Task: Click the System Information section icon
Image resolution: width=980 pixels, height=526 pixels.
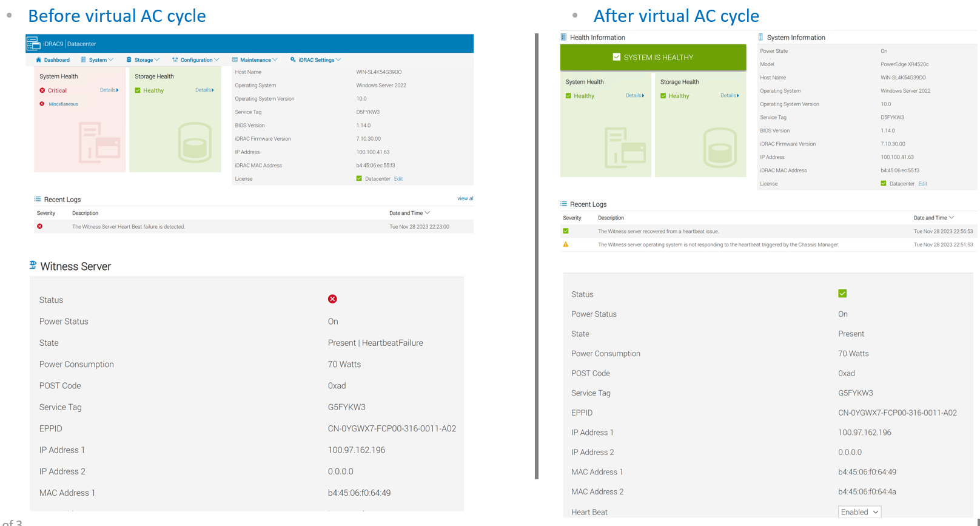Action: click(760, 37)
